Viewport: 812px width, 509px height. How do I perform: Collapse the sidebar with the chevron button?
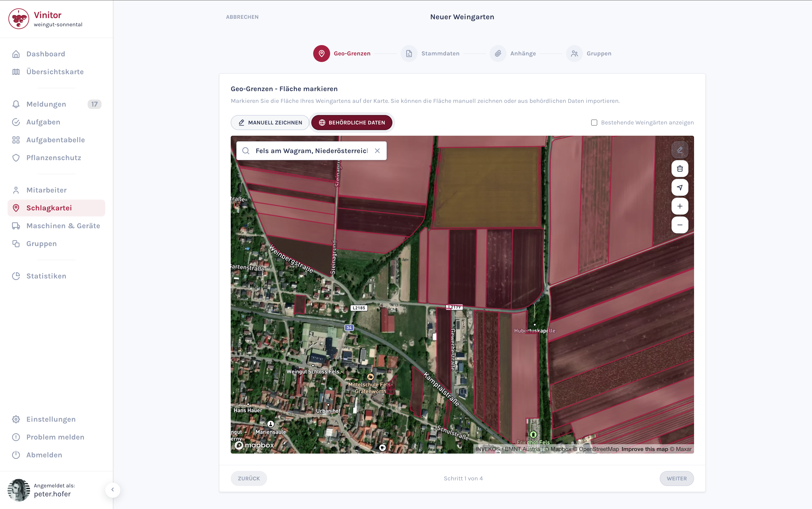[x=113, y=490]
